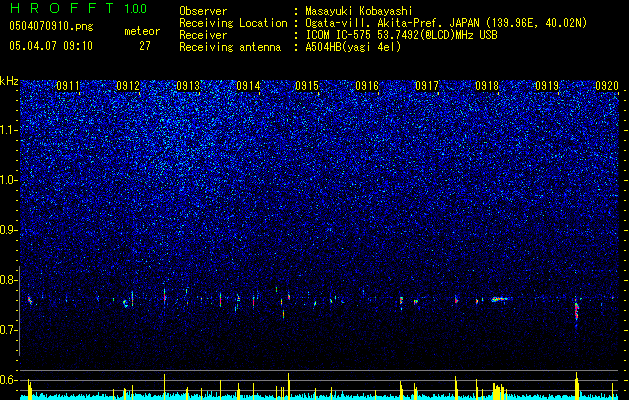The image size is (629, 400).
Task: Click the date 05.04.07 09:10
Action: [51, 46]
